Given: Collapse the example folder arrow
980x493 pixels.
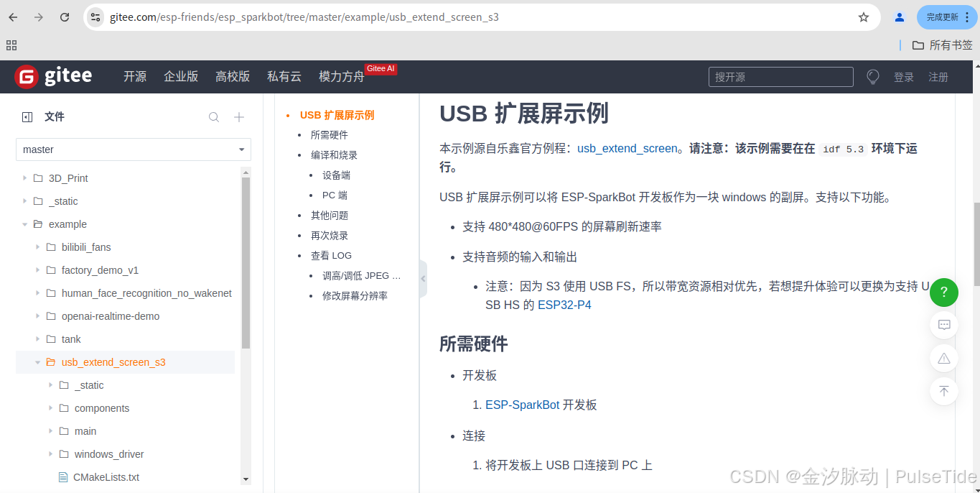Looking at the screenshot, I should tap(25, 224).
